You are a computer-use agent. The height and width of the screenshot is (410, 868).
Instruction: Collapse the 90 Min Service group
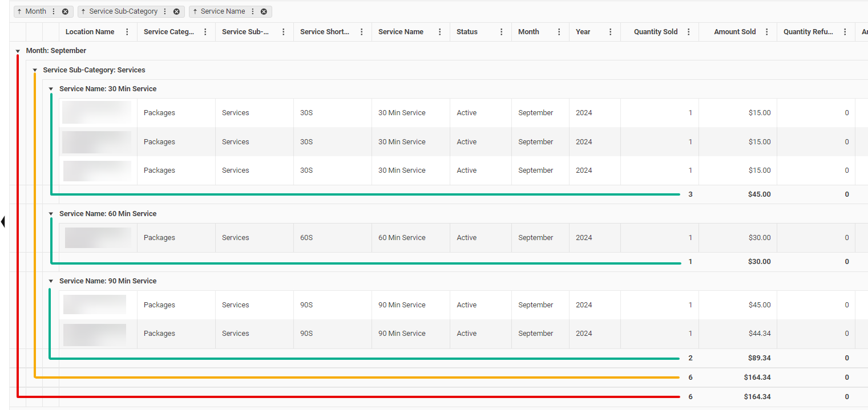click(51, 281)
